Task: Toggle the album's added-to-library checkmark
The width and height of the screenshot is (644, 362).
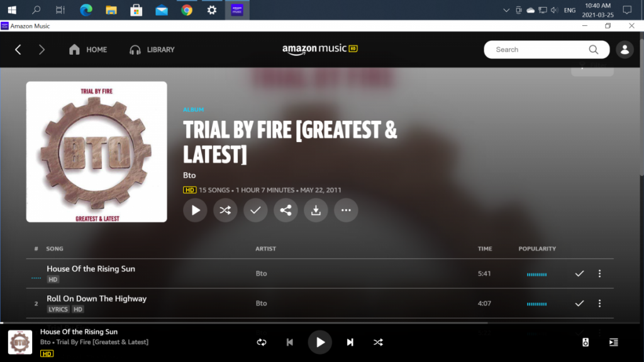Action: coord(255,210)
